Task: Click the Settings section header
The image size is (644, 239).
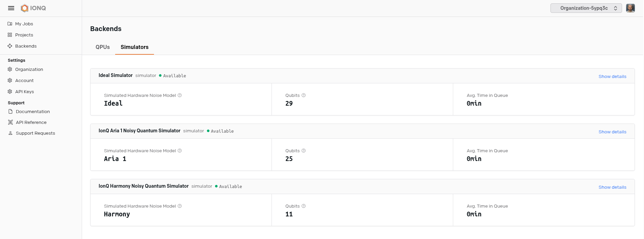Action: click(x=17, y=60)
